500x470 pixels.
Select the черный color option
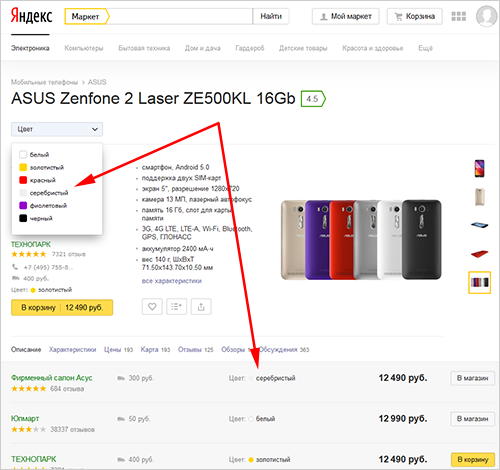pos(36,218)
